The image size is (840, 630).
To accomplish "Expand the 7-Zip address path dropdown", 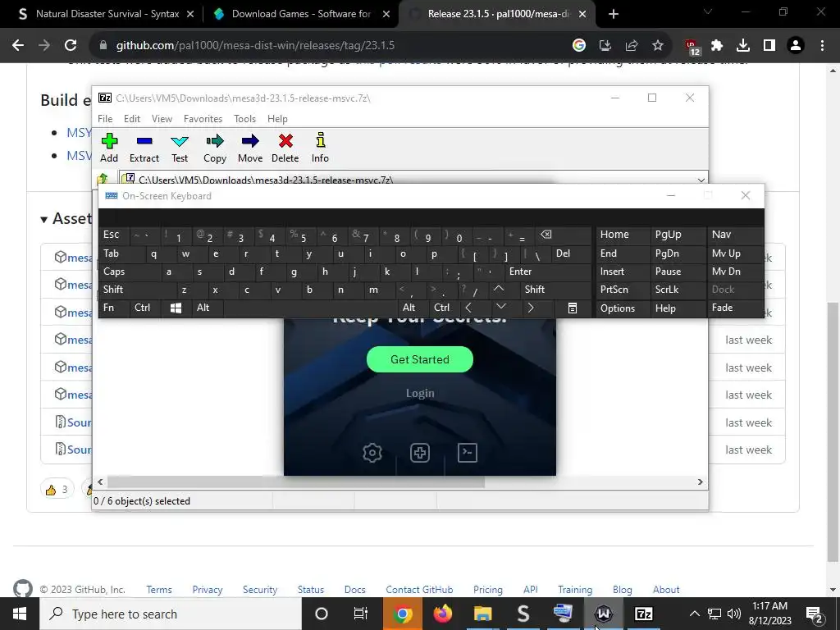I will coord(701,180).
